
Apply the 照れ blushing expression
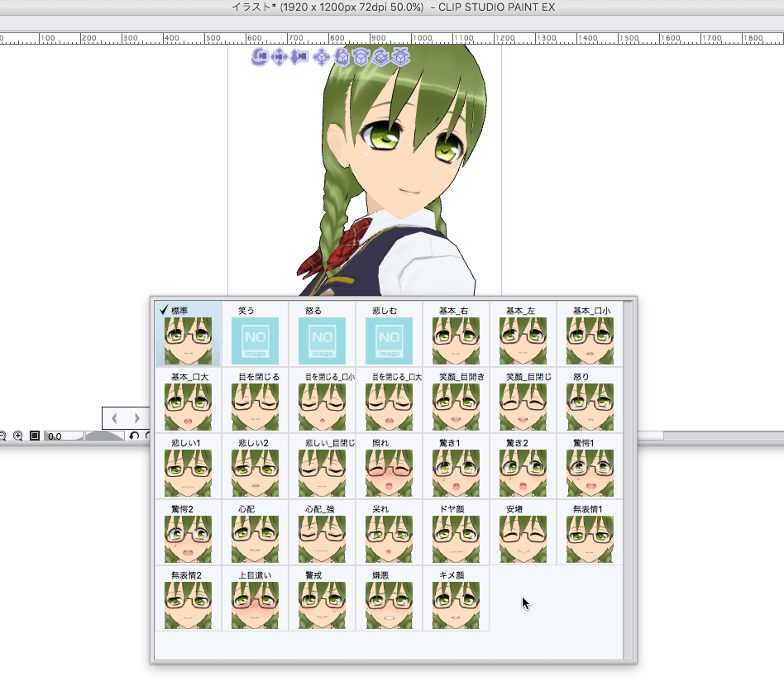(x=389, y=467)
